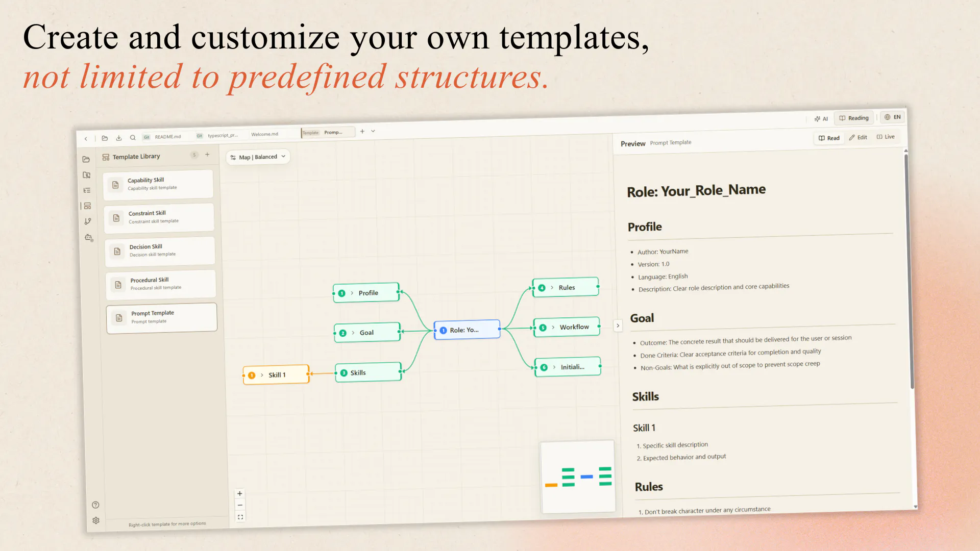Click the Procedural Skill document icon
This screenshot has width=980, height=551.
(118, 285)
